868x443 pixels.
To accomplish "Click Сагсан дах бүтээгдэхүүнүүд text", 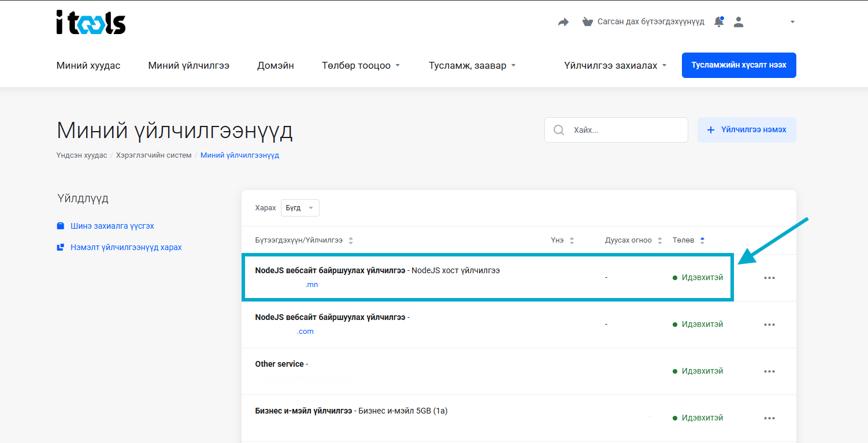I will pyautogui.click(x=651, y=22).
